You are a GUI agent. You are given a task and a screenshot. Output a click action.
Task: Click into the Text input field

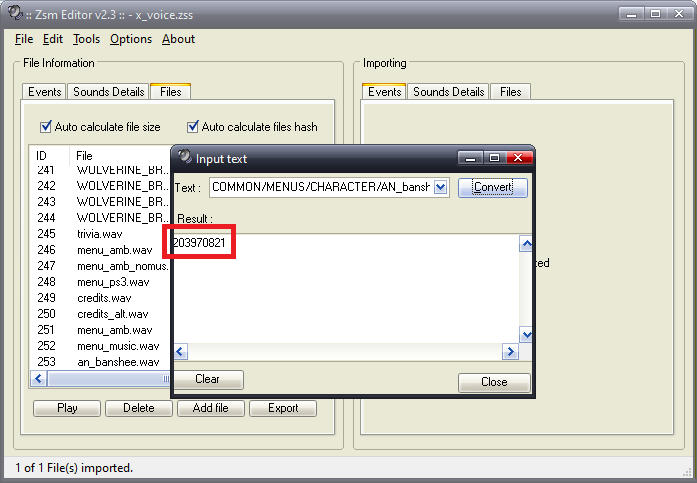tap(320, 188)
